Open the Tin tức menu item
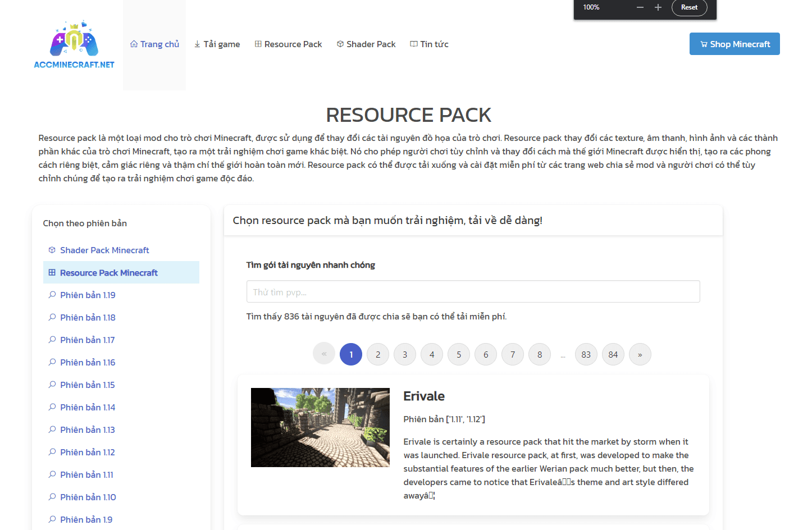 tap(429, 44)
